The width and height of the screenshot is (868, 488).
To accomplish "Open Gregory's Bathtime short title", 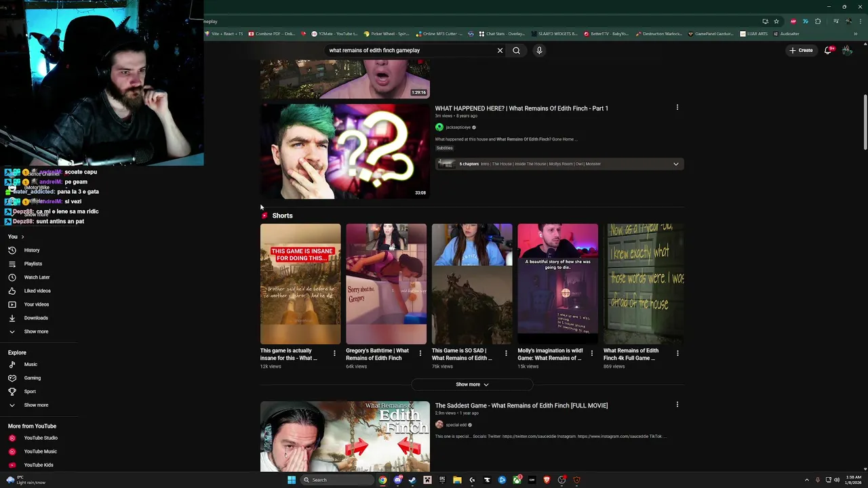I will tap(377, 354).
